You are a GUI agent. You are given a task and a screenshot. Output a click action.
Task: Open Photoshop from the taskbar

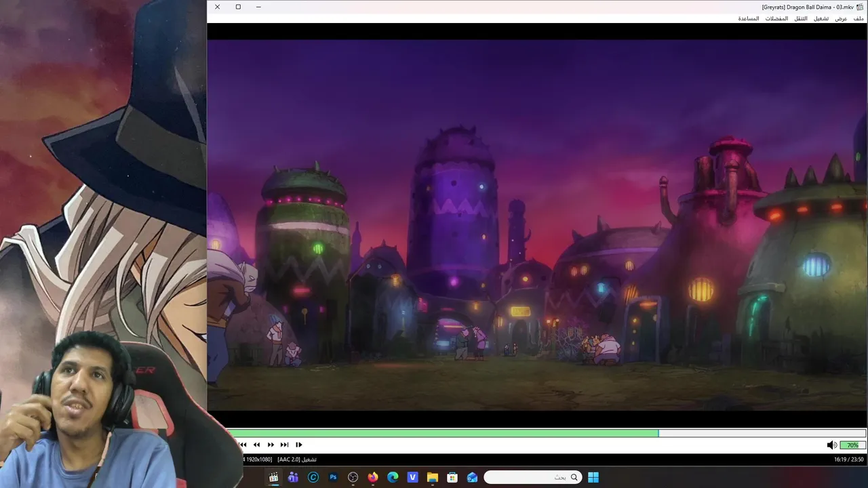[333, 477]
